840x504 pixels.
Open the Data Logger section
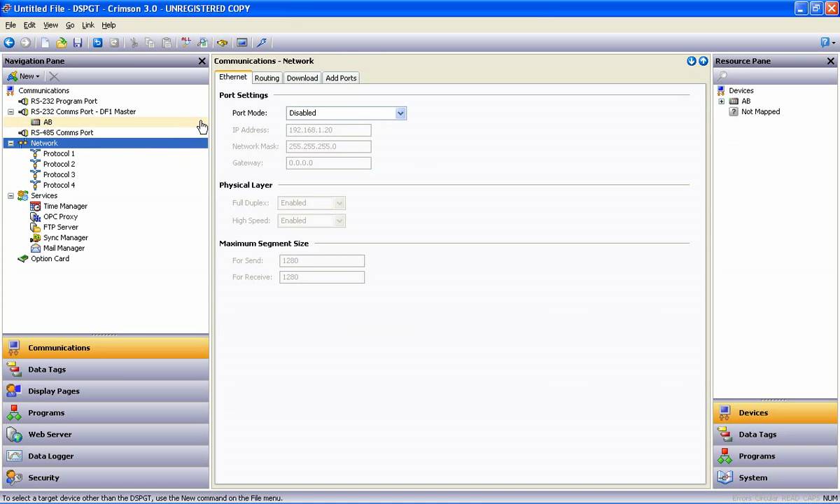106,456
